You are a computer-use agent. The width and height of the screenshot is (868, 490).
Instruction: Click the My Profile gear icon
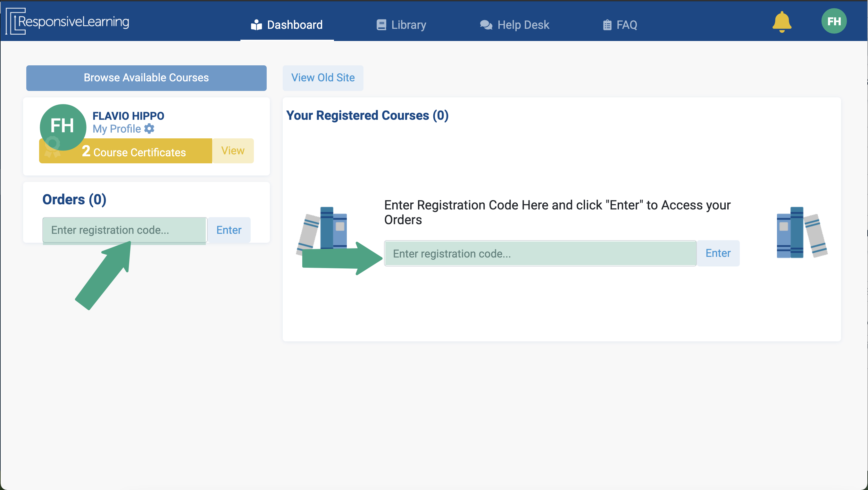point(149,129)
